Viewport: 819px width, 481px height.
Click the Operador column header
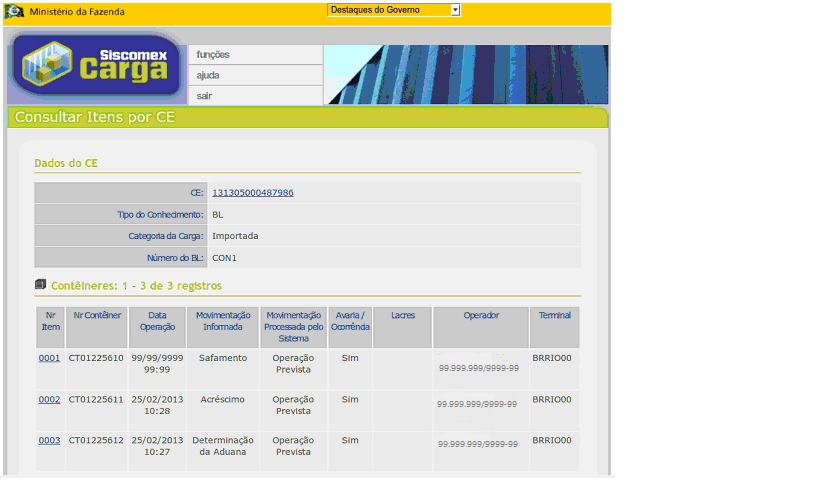coord(481,327)
